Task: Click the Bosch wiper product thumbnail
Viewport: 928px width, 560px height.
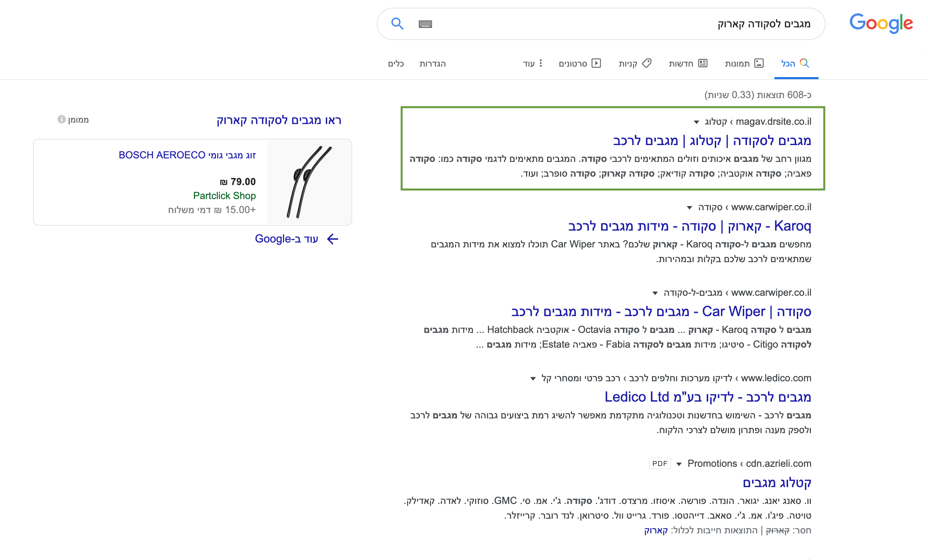Action: 309,182
